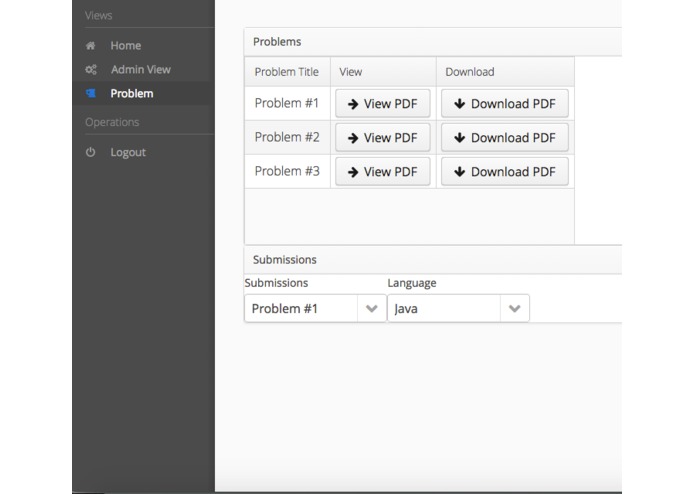Click the View column header
695x494 pixels.
point(383,72)
